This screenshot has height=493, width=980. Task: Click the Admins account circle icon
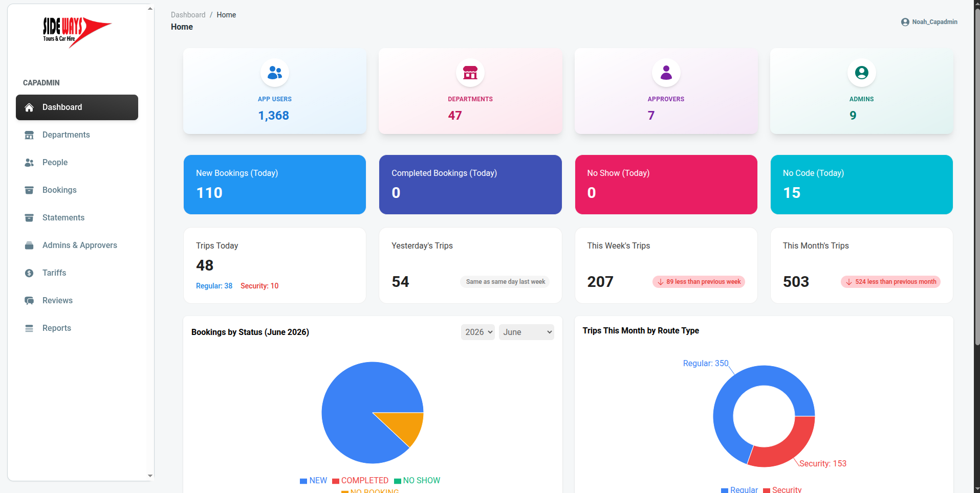point(862,73)
